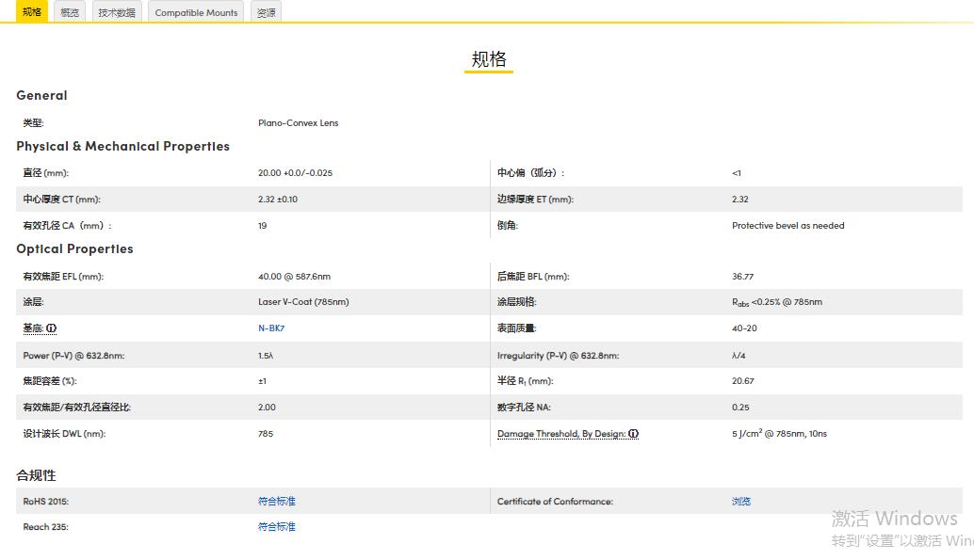Open 浏览 link for Certificate of Conformance
This screenshot has width=974, height=560.
pyautogui.click(x=741, y=502)
